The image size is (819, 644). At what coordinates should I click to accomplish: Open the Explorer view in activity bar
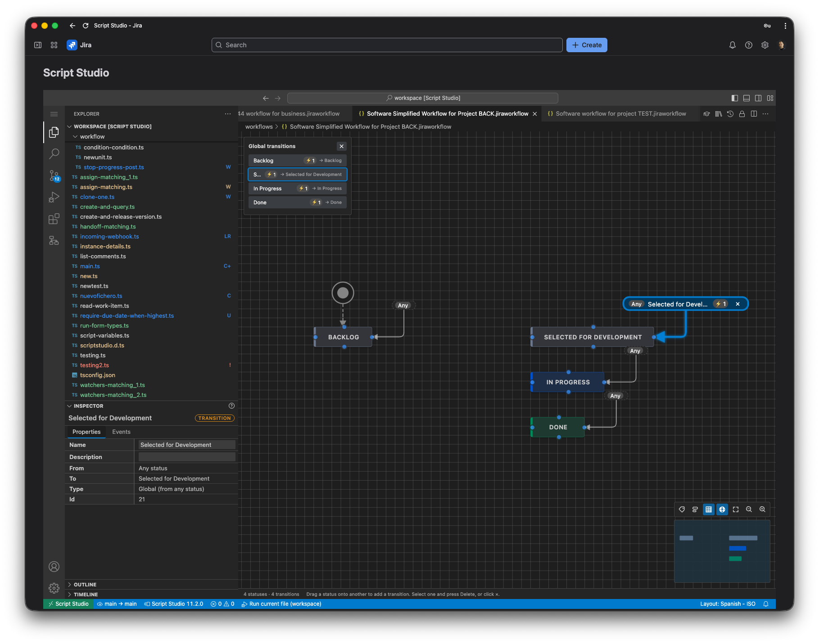[x=54, y=132]
